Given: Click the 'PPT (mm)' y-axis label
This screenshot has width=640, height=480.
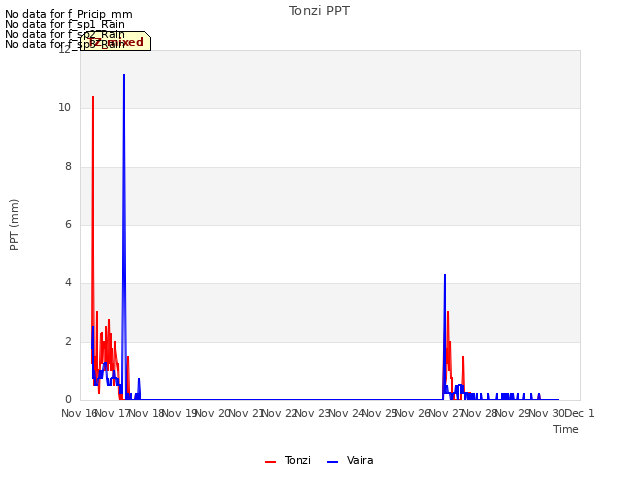Looking at the screenshot, I should tap(14, 225).
